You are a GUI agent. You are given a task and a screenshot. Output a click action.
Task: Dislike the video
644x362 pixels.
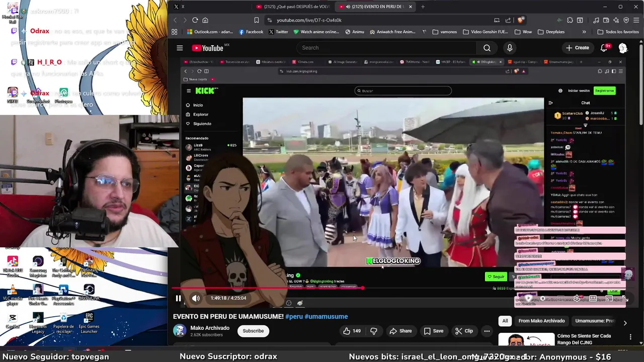click(374, 331)
